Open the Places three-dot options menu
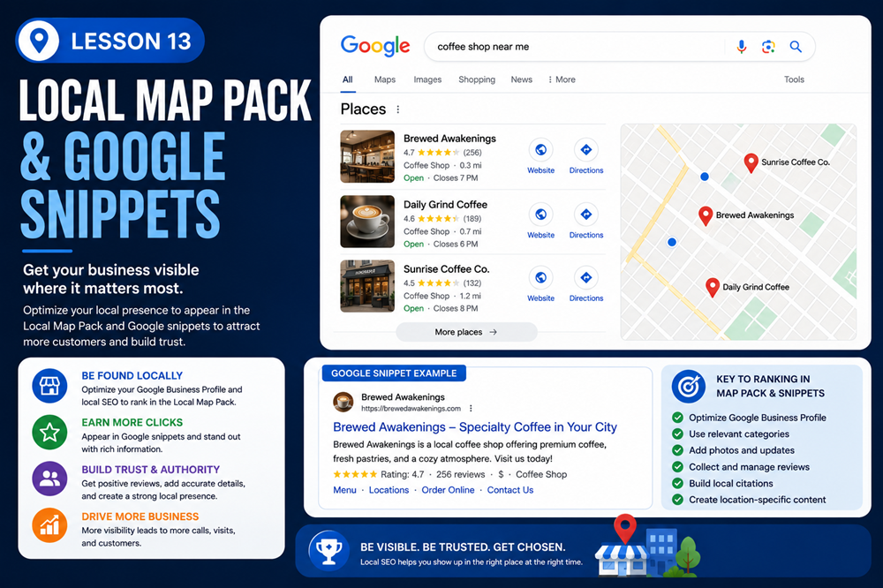Viewport: 883px width, 588px height. [x=398, y=109]
